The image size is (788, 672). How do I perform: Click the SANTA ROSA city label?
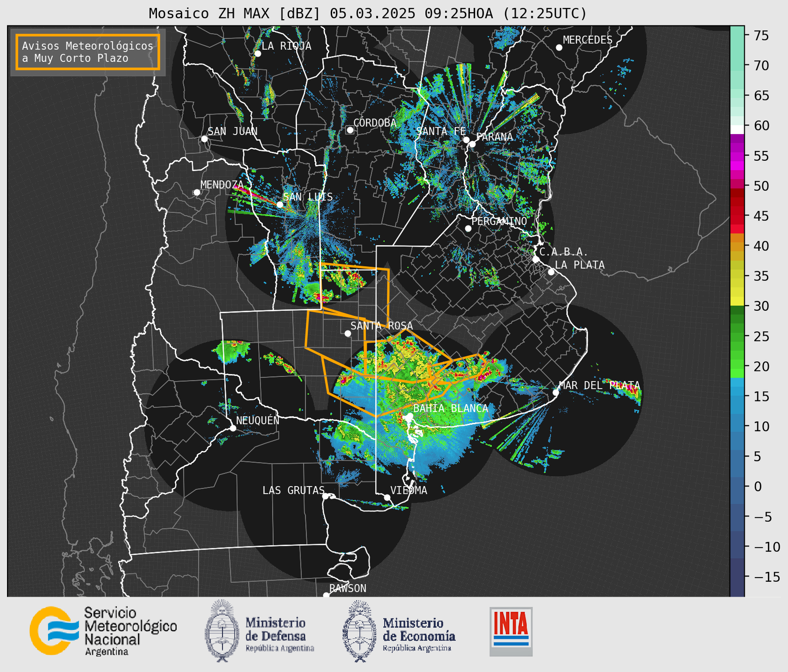pos(382,326)
